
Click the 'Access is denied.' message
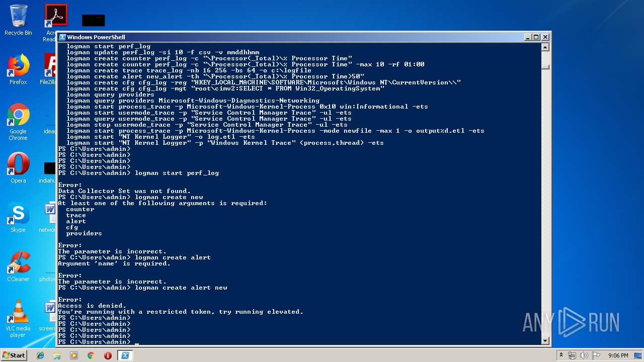pos(92,306)
